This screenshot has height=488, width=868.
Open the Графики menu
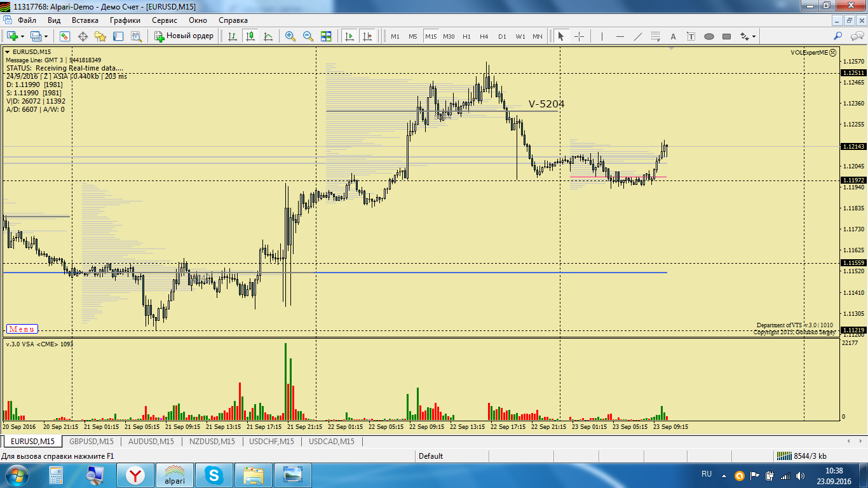coord(125,20)
